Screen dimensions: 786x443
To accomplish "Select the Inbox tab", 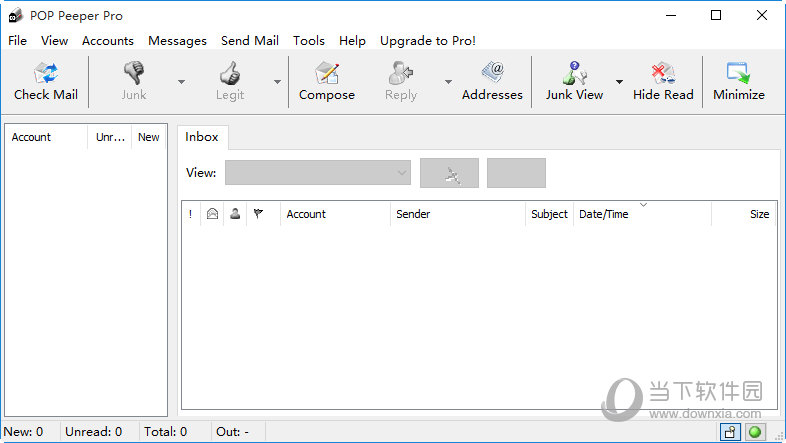I will point(202,137).
